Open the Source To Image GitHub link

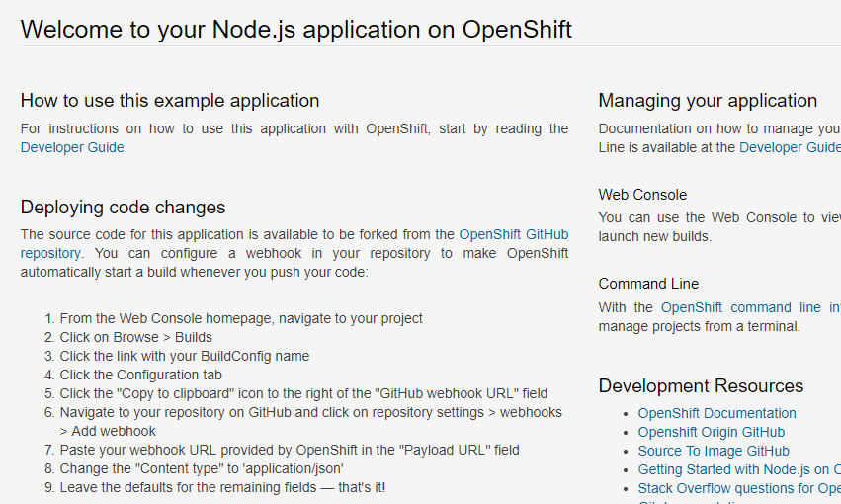(x=713, y=451)
